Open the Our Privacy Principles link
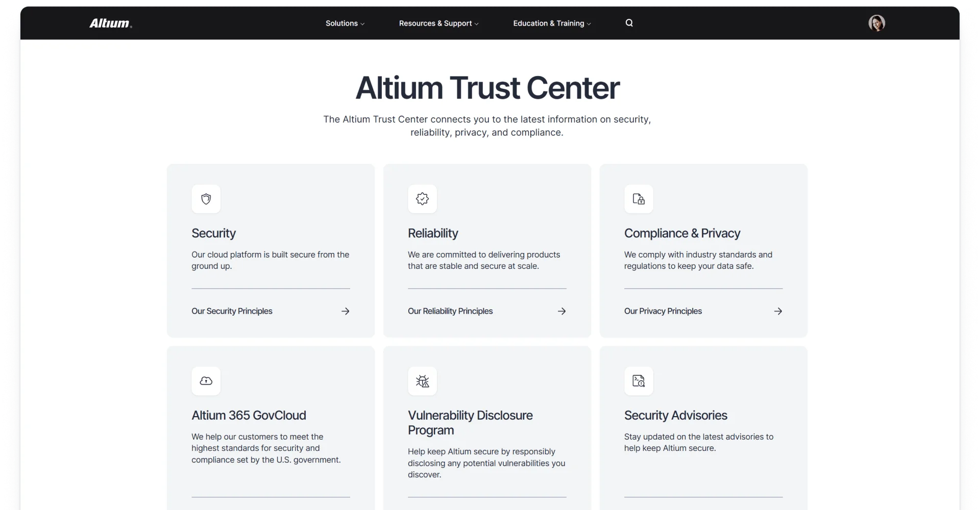This screenshot has width=980, height=510. click(x=663, y=311)
